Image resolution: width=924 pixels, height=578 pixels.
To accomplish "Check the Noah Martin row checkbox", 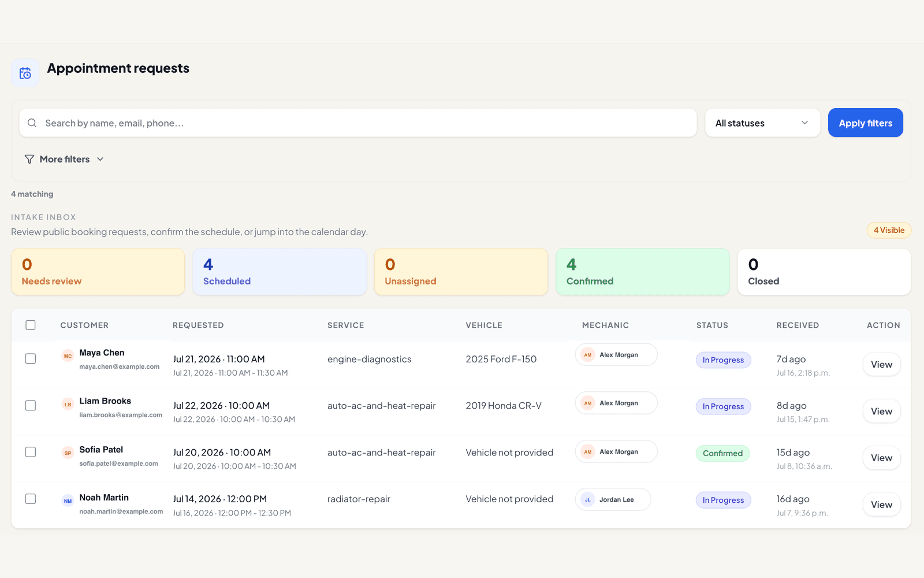I will 31,498.
